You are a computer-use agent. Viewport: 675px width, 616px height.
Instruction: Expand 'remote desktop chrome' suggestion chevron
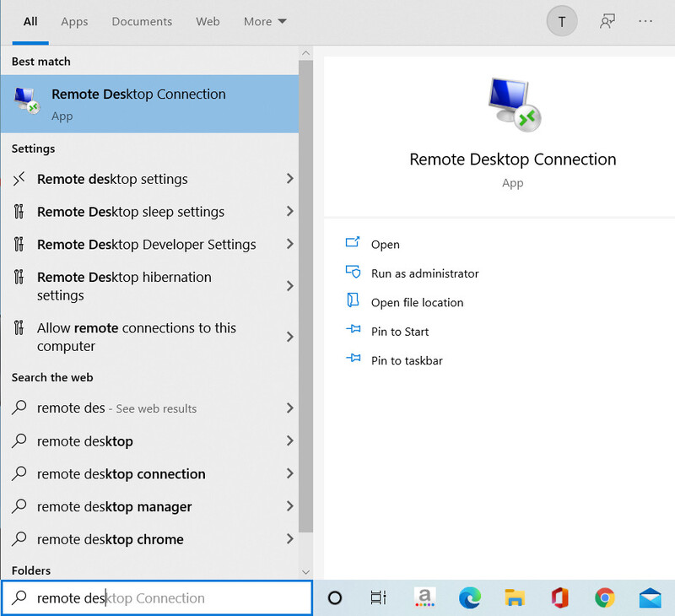coord(290,538)
